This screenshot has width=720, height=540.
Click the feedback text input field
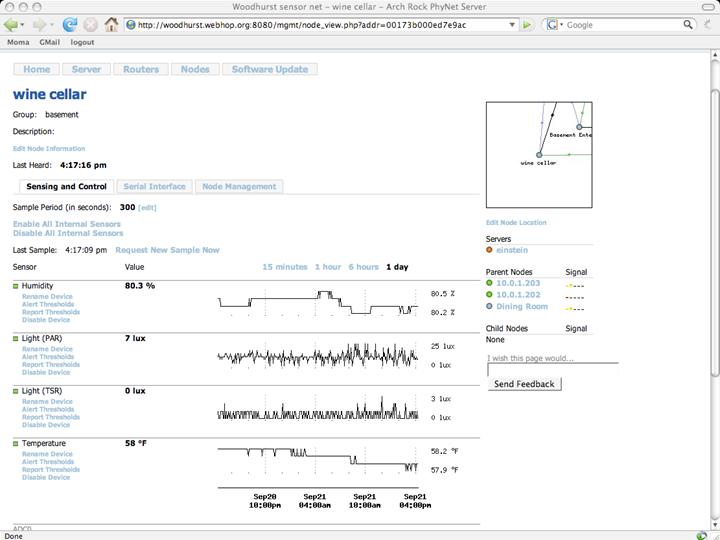(552, 369)
